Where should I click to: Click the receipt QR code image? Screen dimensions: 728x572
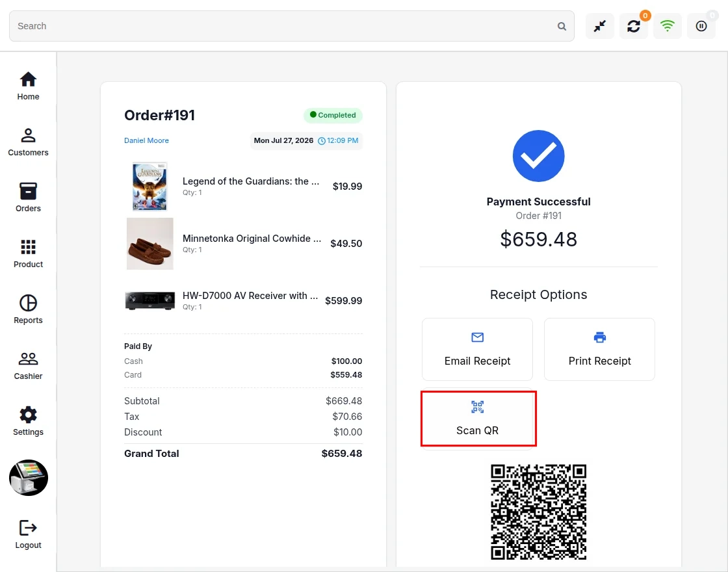[539, 512]
